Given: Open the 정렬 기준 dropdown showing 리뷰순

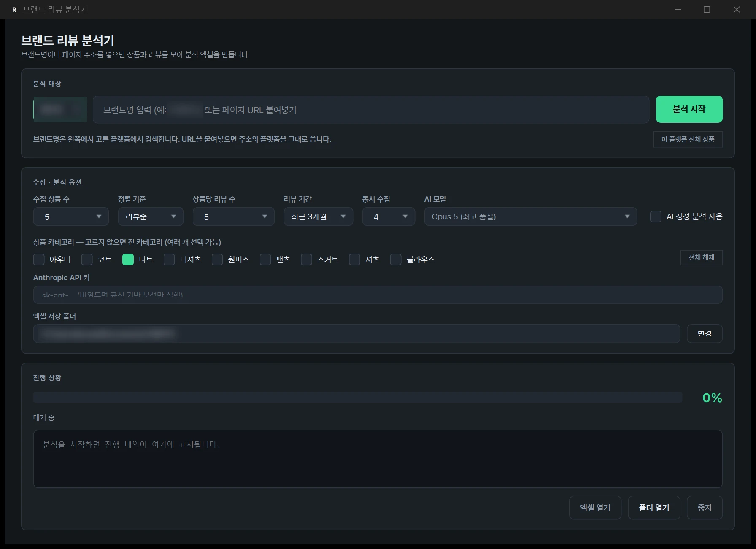Looking at the screenshot, I should (x=151, y=216).
